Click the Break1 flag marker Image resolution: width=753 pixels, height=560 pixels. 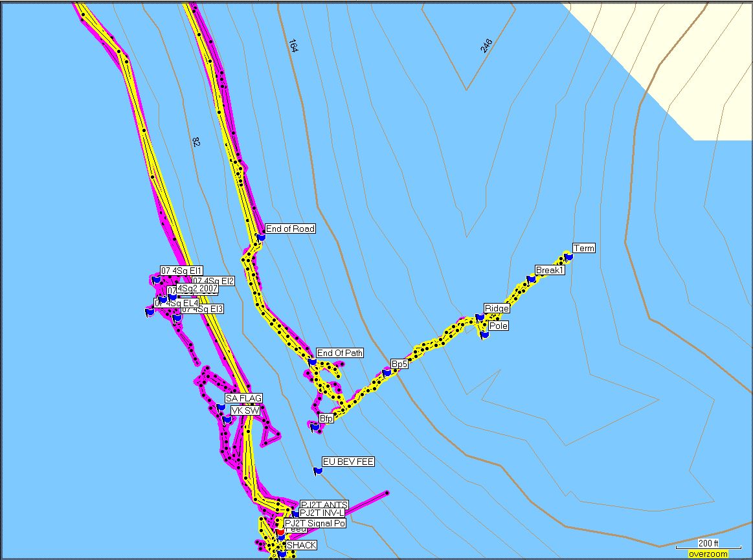click(x=531, y=279)
